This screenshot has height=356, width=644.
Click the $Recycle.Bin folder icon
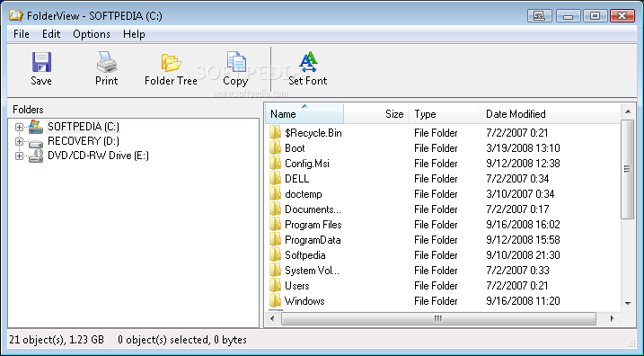coord(275,133)
